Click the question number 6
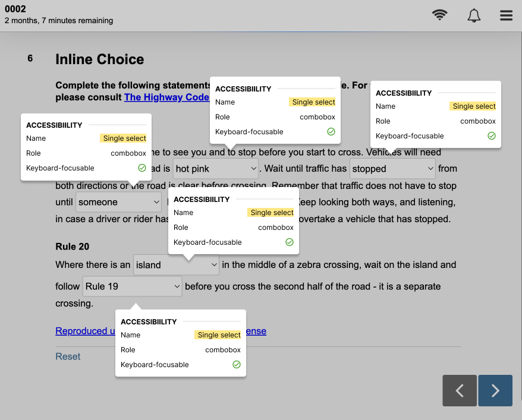 [x=30, y=59]
